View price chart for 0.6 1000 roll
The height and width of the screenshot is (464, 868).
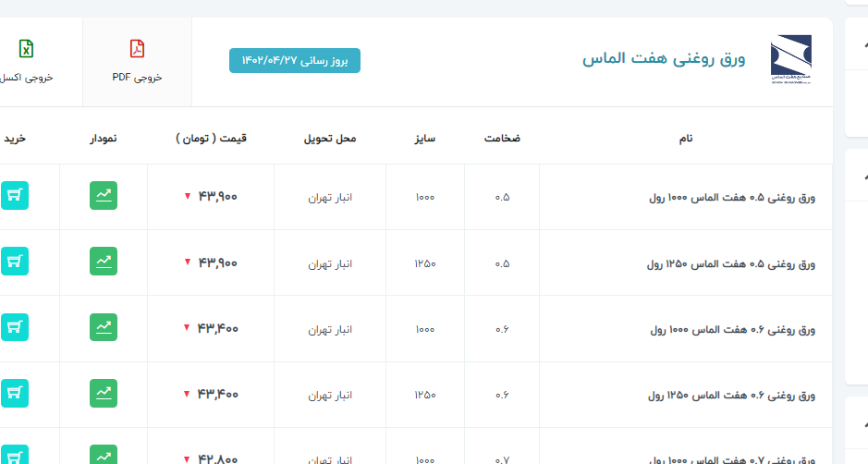click(104, 327)
